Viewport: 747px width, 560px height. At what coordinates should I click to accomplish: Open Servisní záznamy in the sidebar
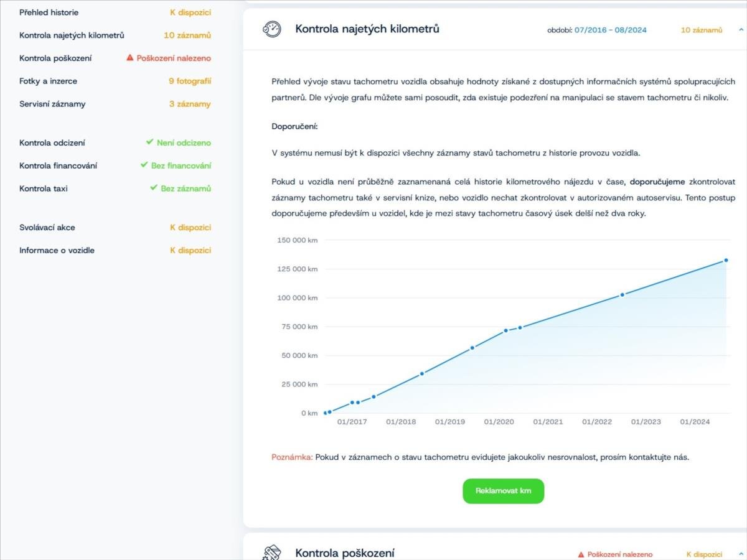point(52,104)
